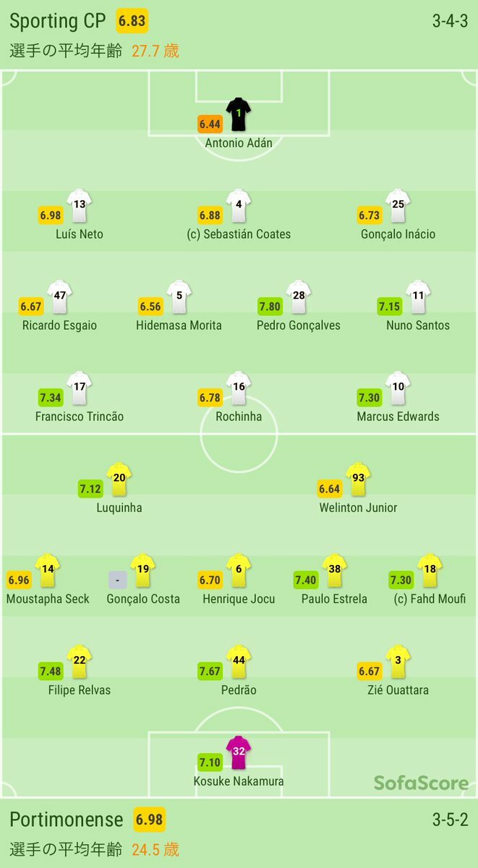Click the Portimonense team name
The image size is (478, 868).
tap(67, 820)
